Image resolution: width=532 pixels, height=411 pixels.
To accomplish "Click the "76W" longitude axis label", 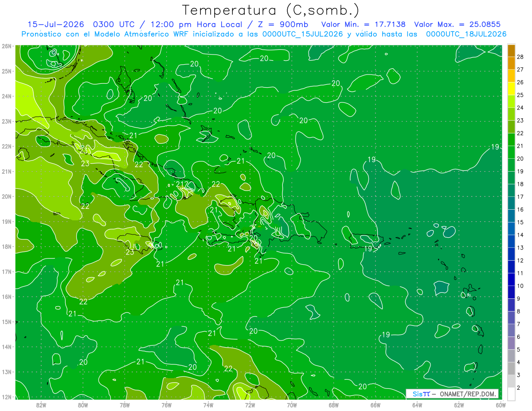I will (166, 405).
